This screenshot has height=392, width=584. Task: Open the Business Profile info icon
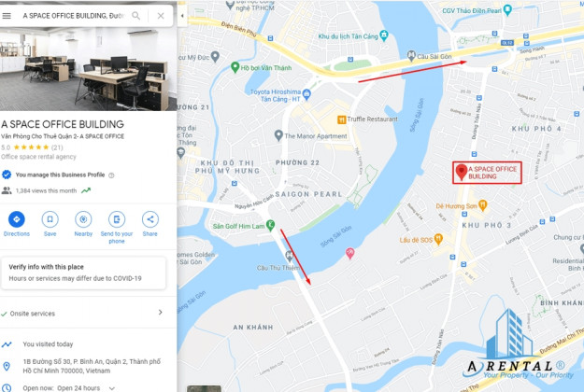pos(111,175)
